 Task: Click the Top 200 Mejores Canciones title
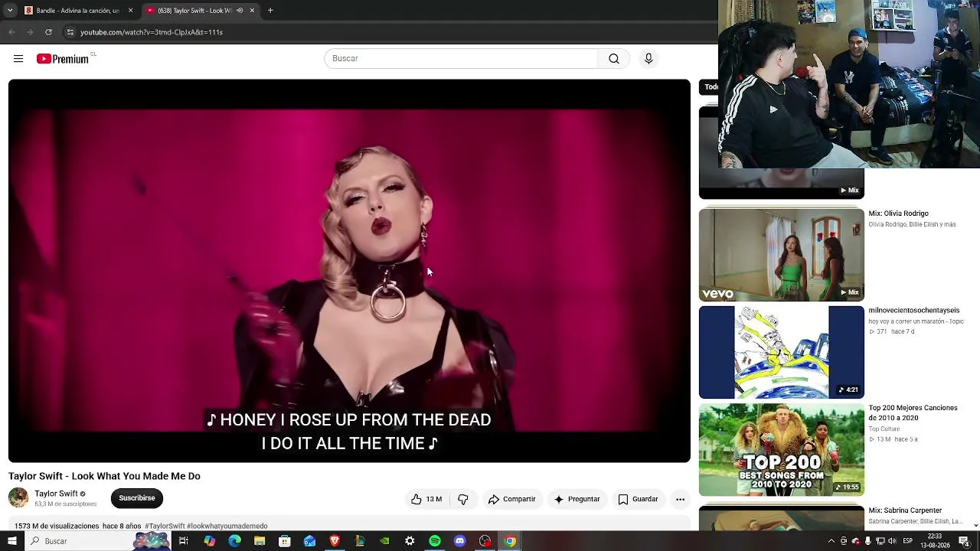(x=913, y=413)
